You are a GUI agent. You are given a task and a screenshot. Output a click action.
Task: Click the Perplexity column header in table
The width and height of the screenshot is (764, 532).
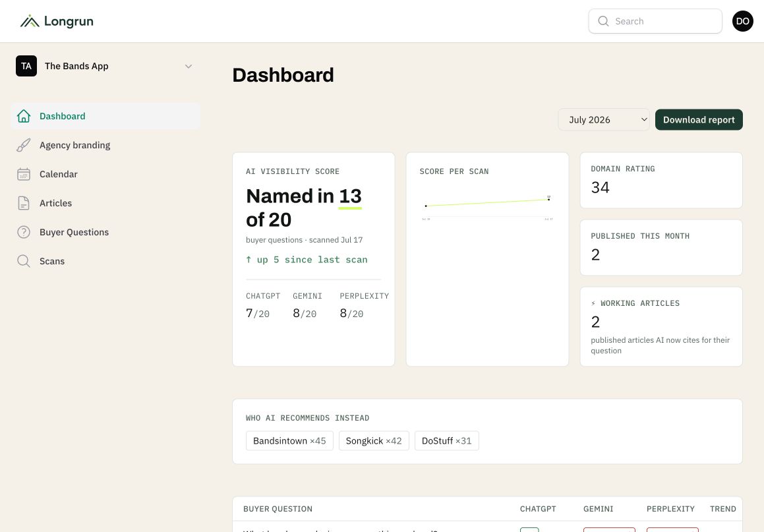pyautogui.click(x=670, y=509)
